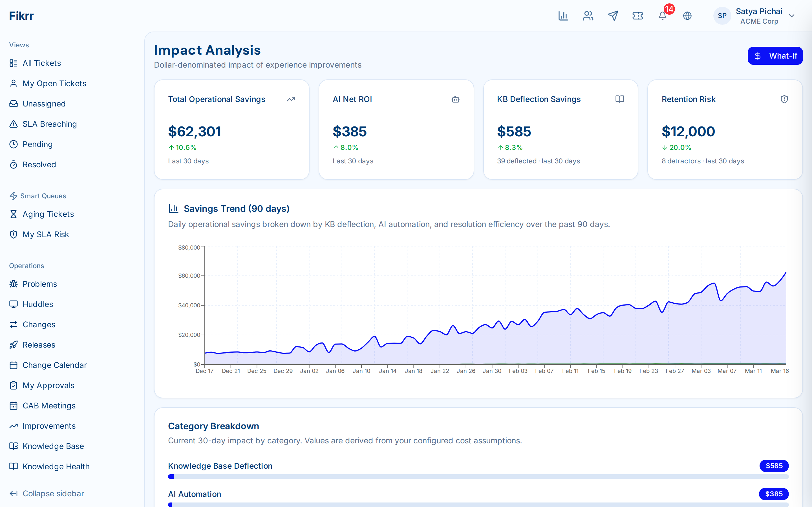Click the ticket icon in top toolbar

(x=637, y=15)
